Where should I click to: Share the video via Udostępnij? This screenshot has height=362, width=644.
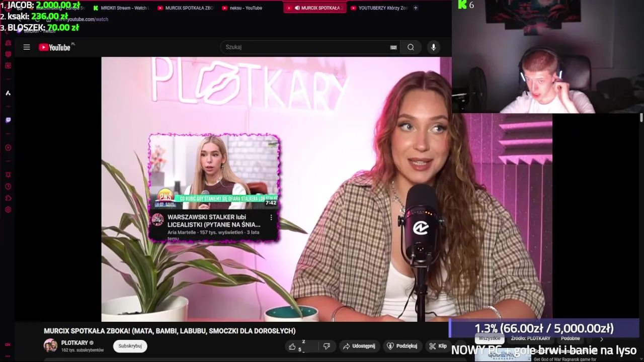[359, 346]
